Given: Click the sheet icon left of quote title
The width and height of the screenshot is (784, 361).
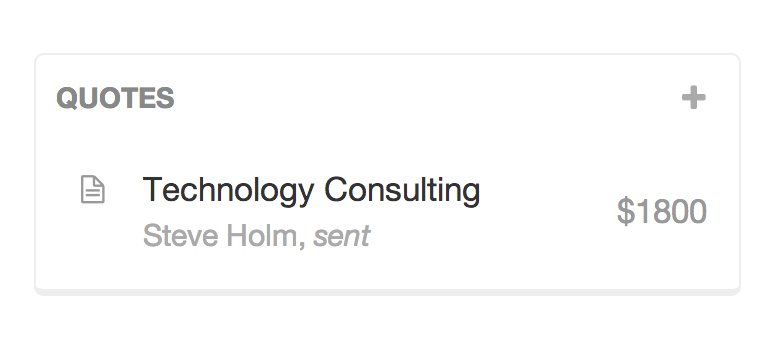Looking at the screenshot, I should (93, 190).
